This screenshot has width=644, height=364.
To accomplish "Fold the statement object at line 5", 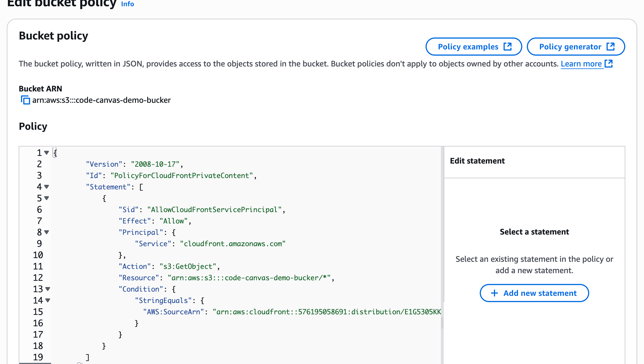I will click(47, 198).
